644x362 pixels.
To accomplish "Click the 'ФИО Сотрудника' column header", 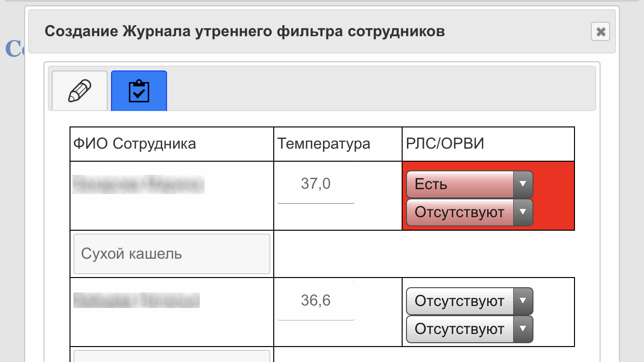I will click(x=135, y=144).
